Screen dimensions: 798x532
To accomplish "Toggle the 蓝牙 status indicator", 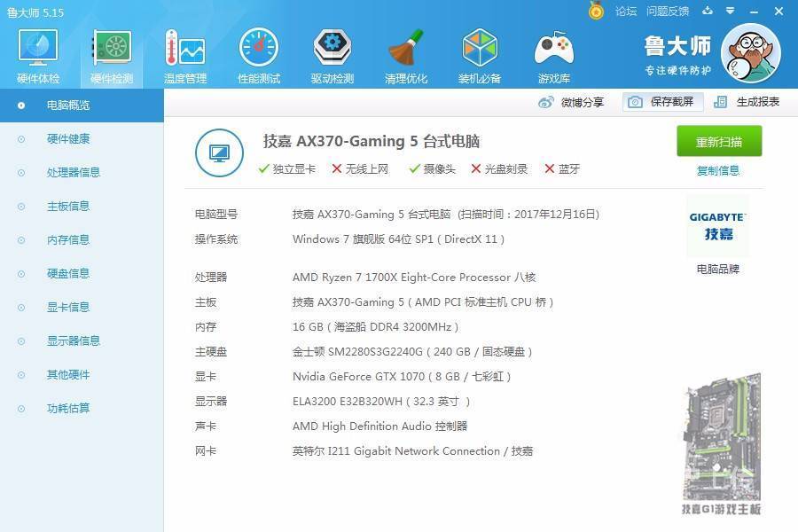I will 551,167.
